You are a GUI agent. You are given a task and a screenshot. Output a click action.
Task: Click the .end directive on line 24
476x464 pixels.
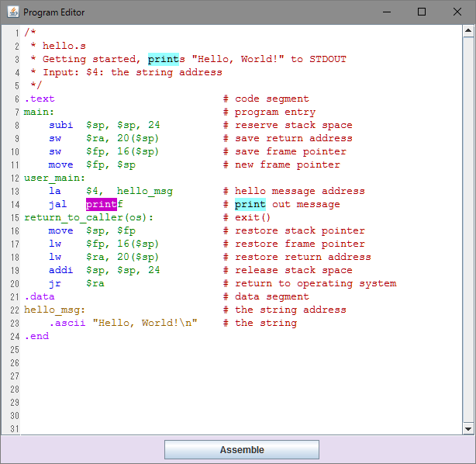coord(36,337)
